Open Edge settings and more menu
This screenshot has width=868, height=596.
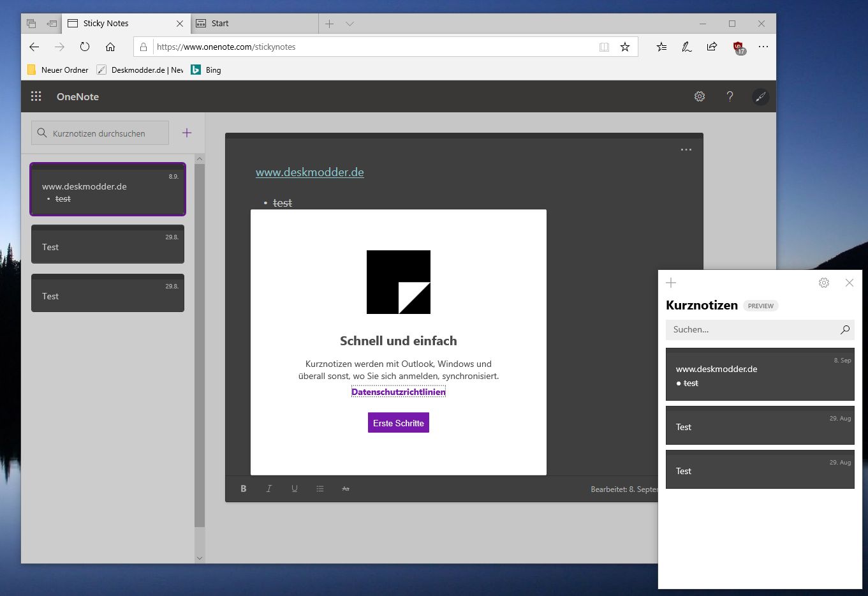[x=763, y=47]
